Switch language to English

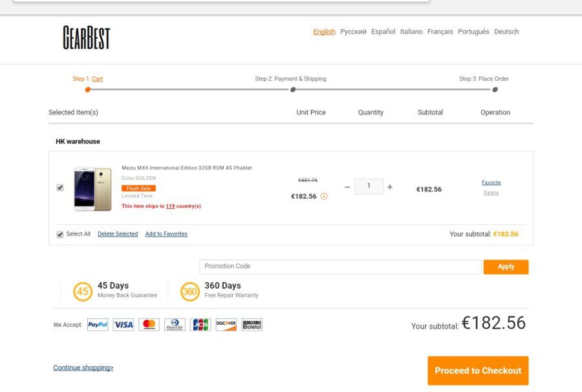pos(324,32)
